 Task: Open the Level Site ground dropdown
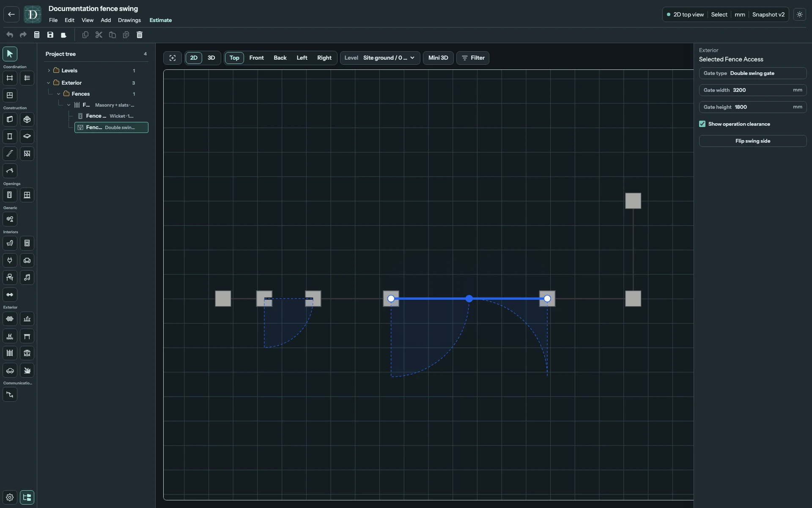coord(380,58)
